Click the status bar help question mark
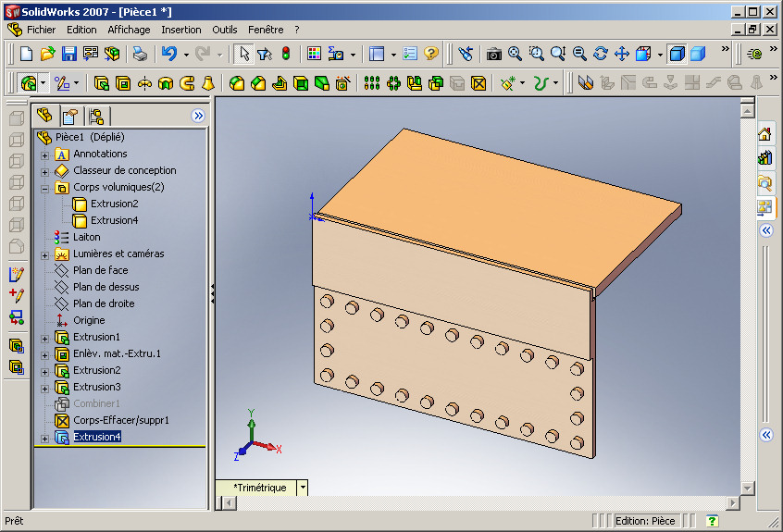 tap(712, 521)
